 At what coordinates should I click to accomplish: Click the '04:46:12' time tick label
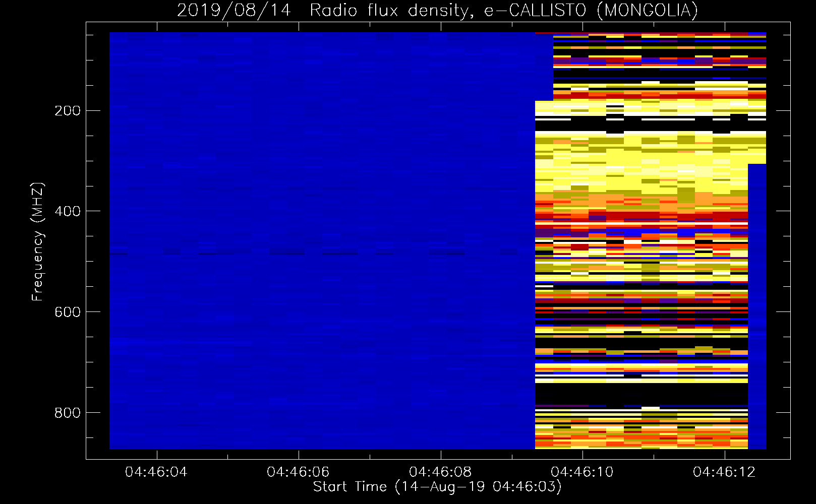pos(724,472)
